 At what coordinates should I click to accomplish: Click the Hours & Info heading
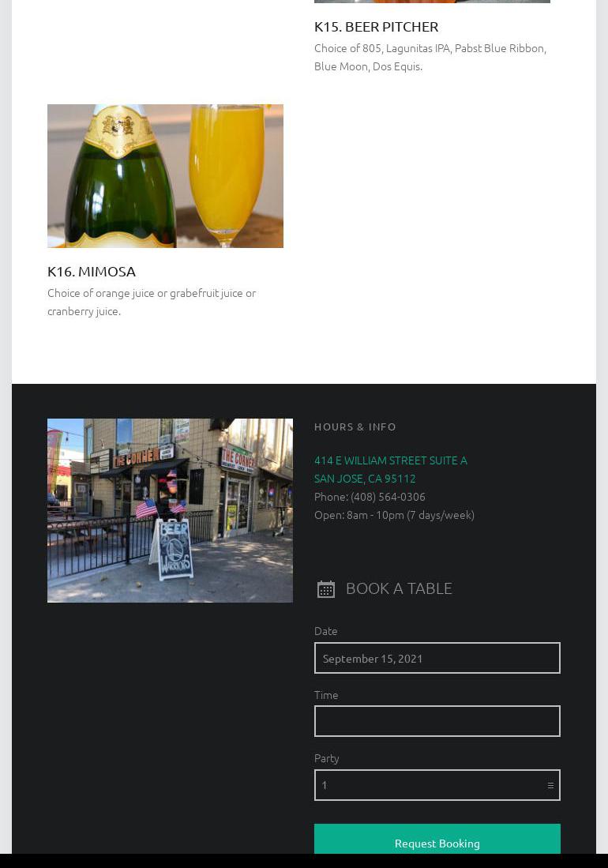pyautogui.click(x=355, y=426)
